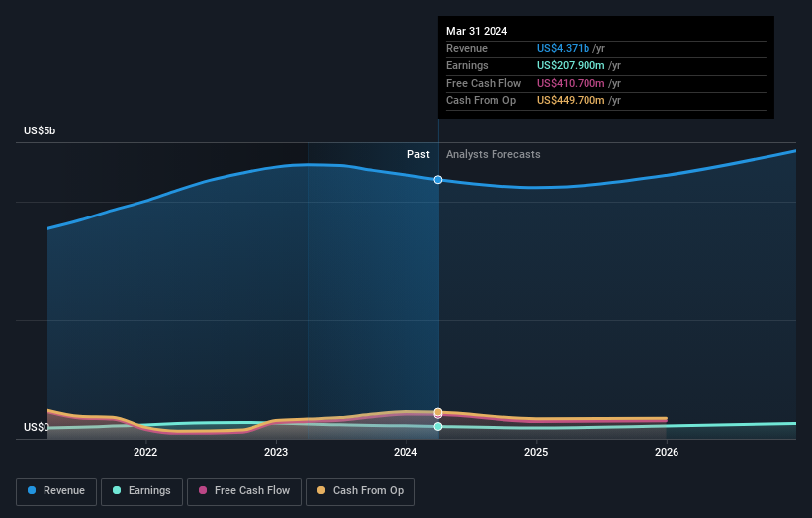The width and height of the screenshot is (812, 518).
Task: Toggle the Cash From Op legend button
Action: 360,491
